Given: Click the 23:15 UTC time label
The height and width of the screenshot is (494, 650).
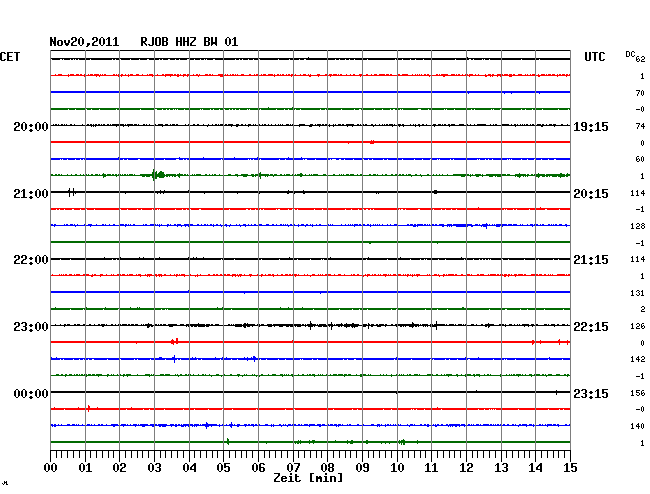Looking at the screenshot, I should [591, 393].
